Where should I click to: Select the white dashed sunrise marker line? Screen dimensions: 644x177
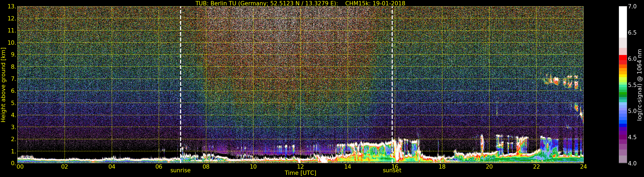(x=180, y=85)
